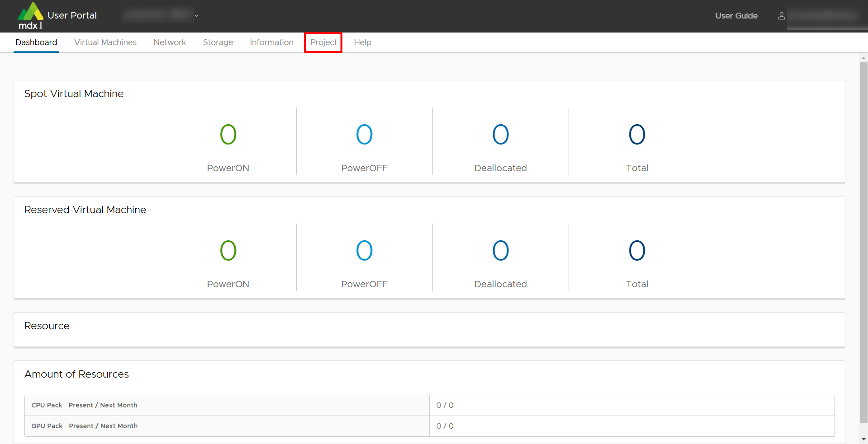Click the User Portal title text

72,16
